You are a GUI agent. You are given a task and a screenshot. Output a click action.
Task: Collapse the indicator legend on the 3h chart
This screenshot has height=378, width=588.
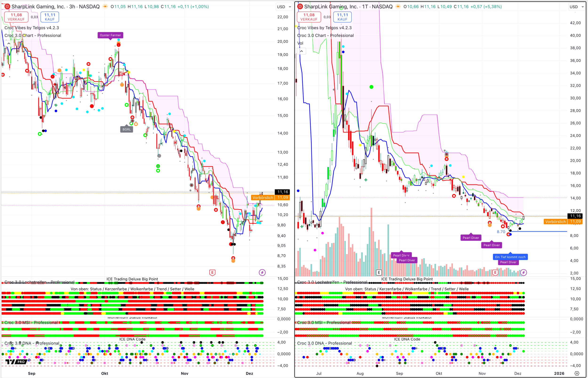pyautogui.click(x=9, y=44)
